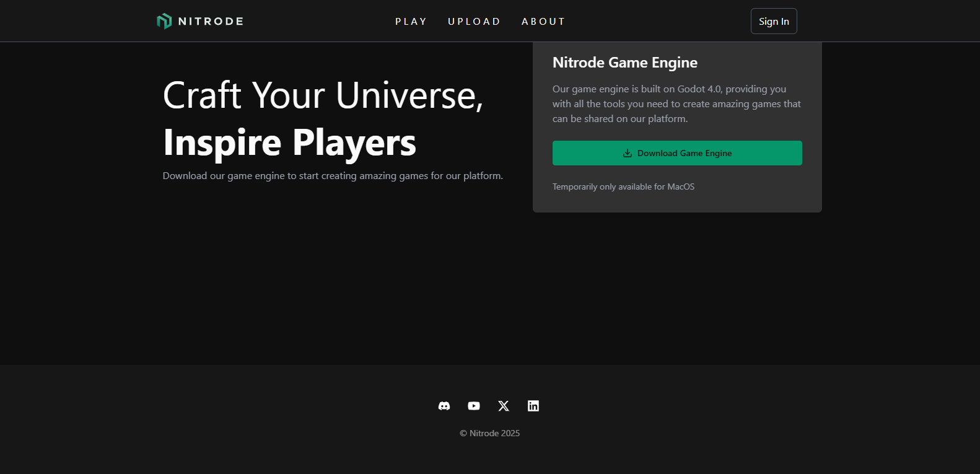Navigate to the ABOUT page

[x=543, y=21]
